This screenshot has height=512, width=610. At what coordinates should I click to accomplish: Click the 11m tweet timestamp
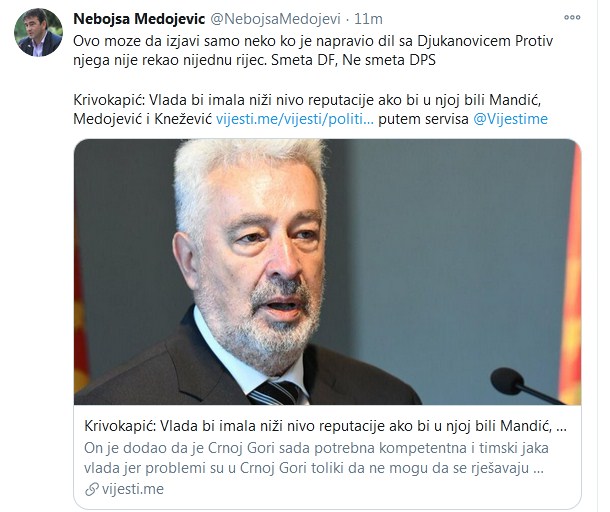[368, 19]
